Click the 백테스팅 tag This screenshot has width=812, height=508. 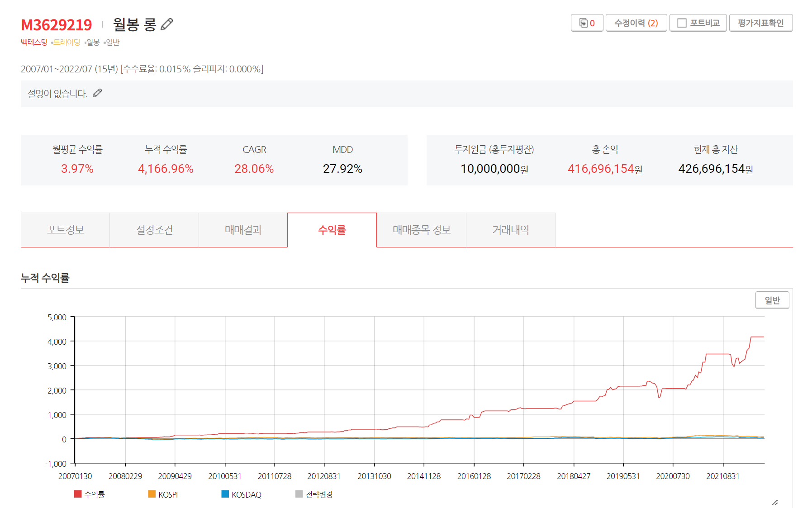[34, 42]
